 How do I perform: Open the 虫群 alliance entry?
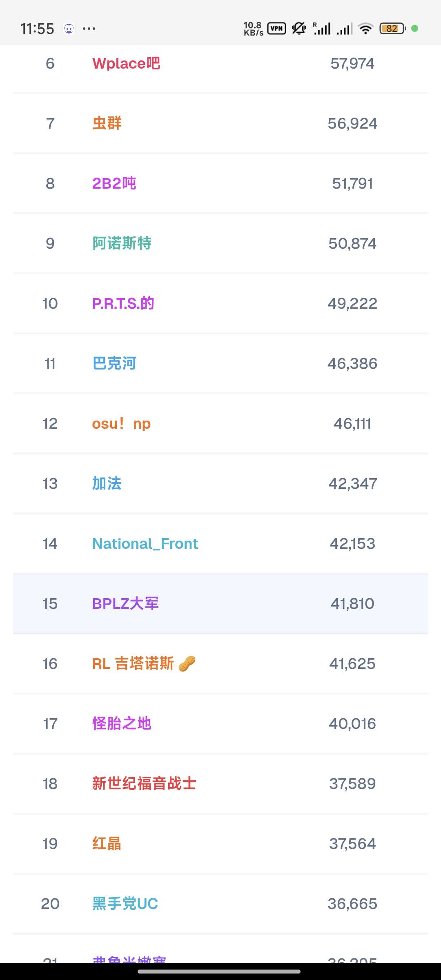pos(107,123)
